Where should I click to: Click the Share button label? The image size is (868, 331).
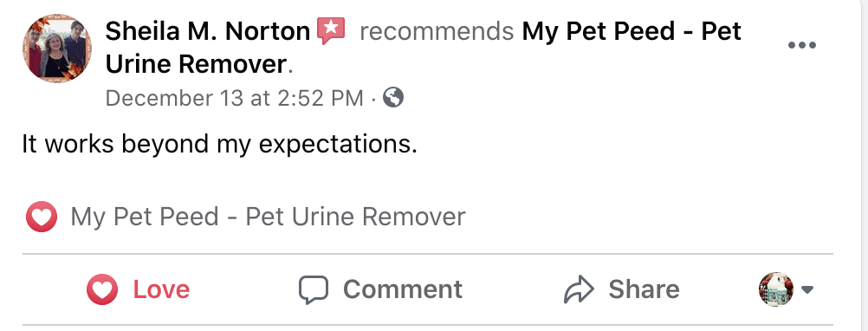[644, 289]
